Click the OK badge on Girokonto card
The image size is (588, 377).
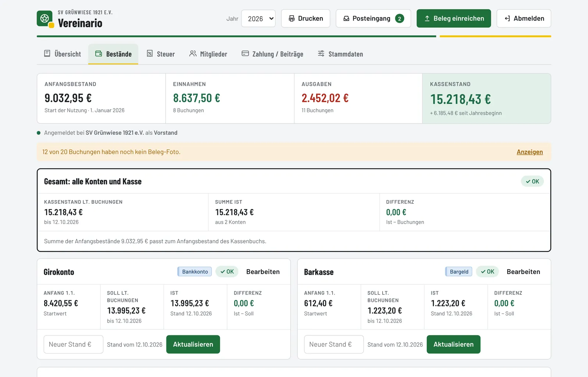click(x=227, y=272)
